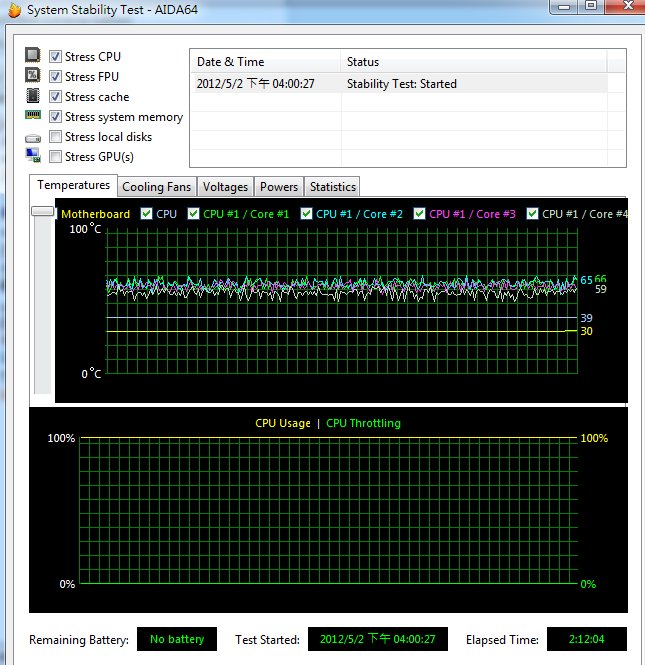The width and height of the screenshot is (645, 665).
Task: Uncheck the Stress FPU checkbox
Action: click(55, 76)
